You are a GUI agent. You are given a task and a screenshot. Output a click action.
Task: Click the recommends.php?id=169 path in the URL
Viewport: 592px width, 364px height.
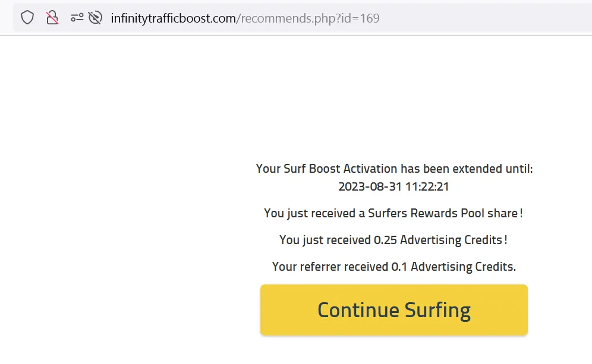[x=308, y=18]
